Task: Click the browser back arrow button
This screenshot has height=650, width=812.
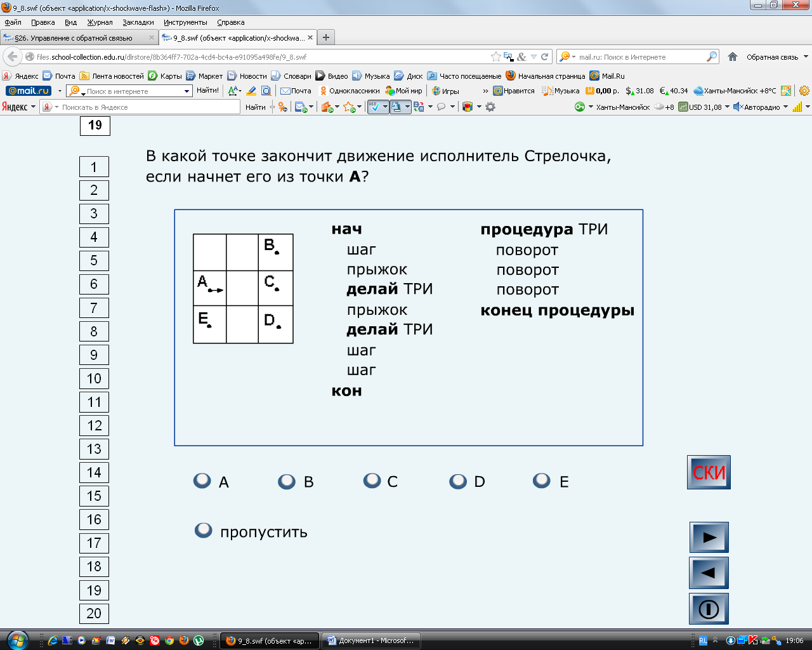Action: (13, 56)
